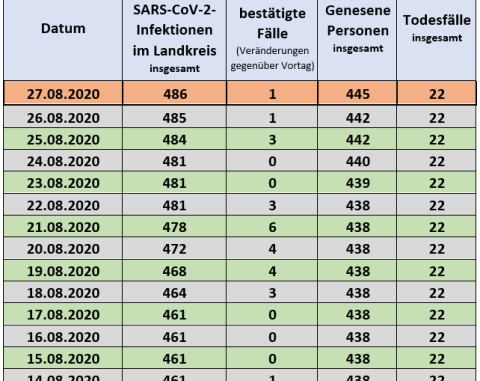Click the 26.08.2020 date cell
Screen dimensions: 480x381
click(63, 118)
